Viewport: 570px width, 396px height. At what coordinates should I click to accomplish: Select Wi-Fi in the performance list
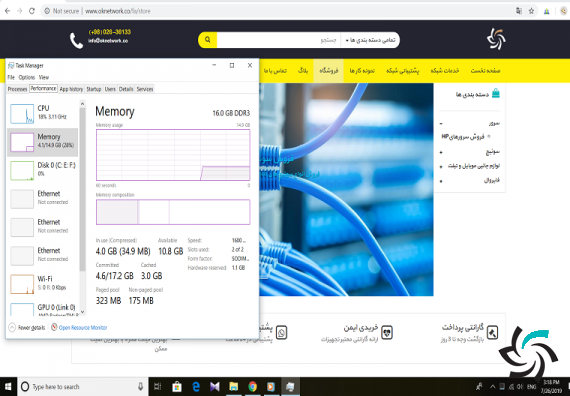point(43,284)
